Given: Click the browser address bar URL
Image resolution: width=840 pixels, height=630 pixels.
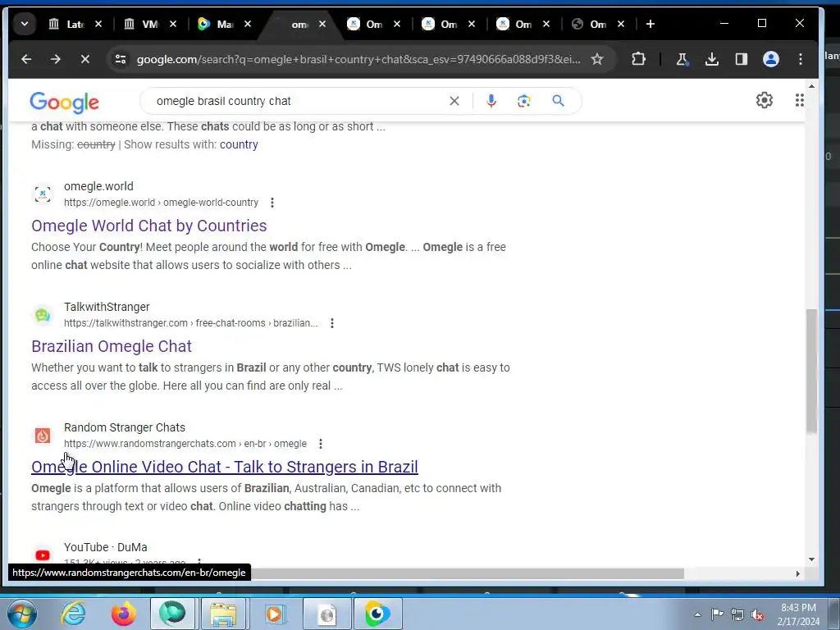Looking at the screenshot, I should pos(358,59).
